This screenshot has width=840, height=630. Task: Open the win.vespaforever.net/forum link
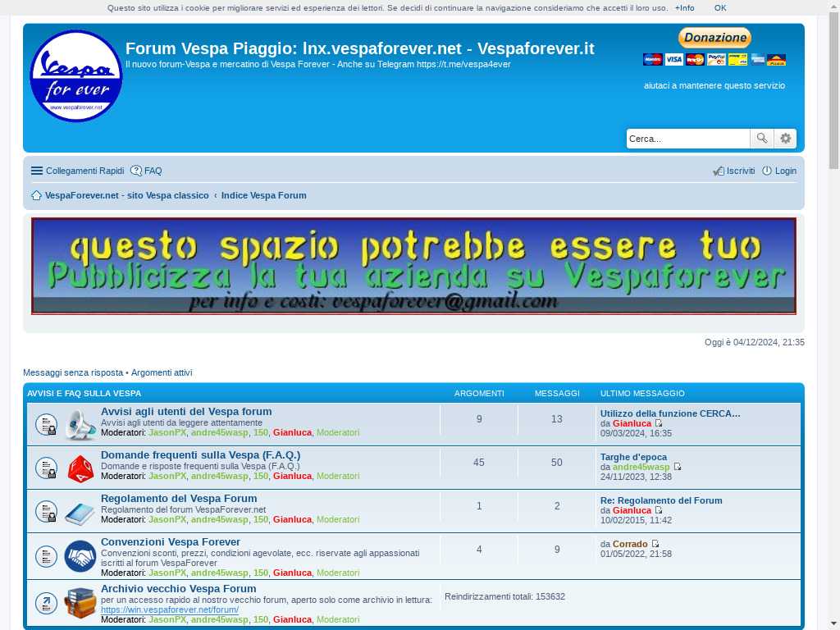tap(170, 609)
